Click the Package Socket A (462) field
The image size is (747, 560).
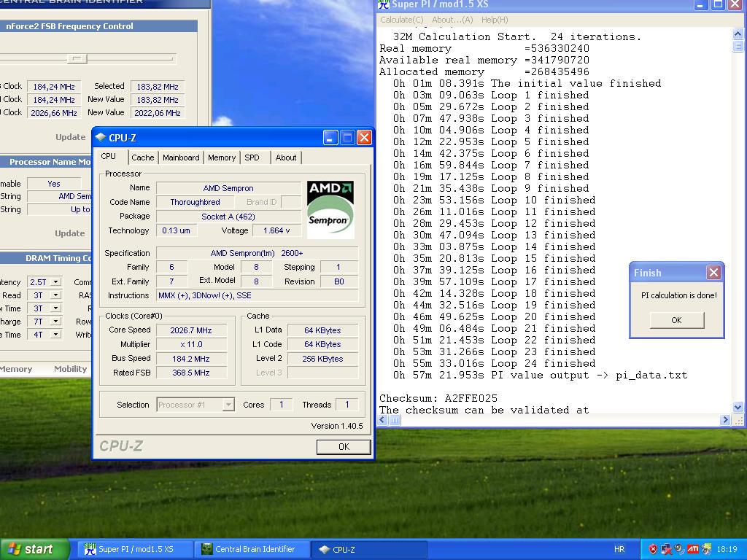pos(228,216)
